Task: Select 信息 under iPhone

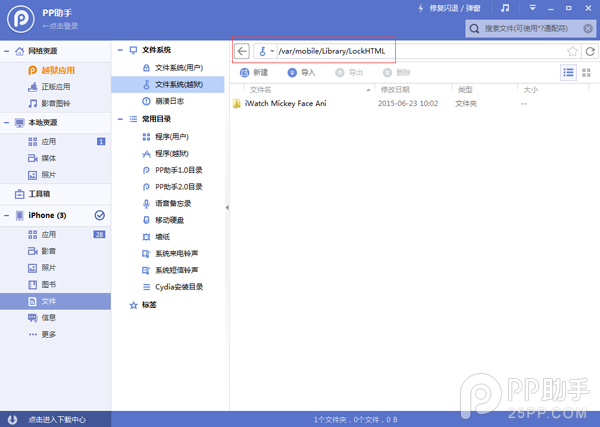Action: point(55,318)
